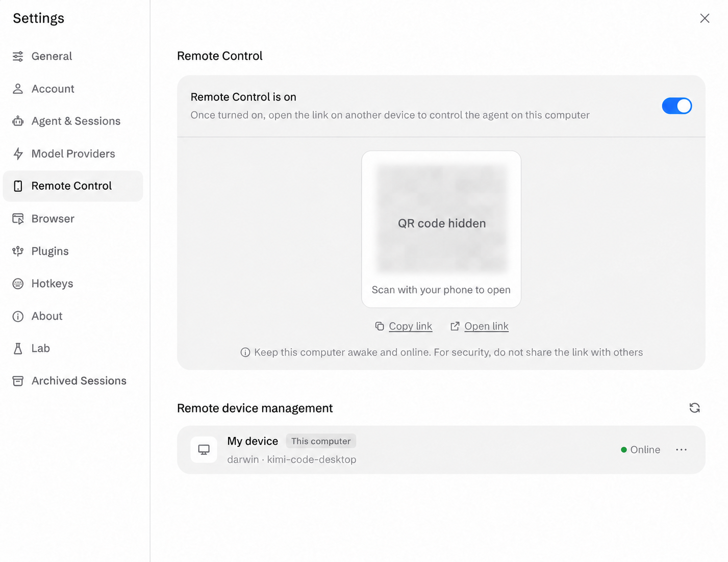Screen dimensions: 728x562
Task: Click the Archived Sessions box icon
Action: tap(18, 381)
